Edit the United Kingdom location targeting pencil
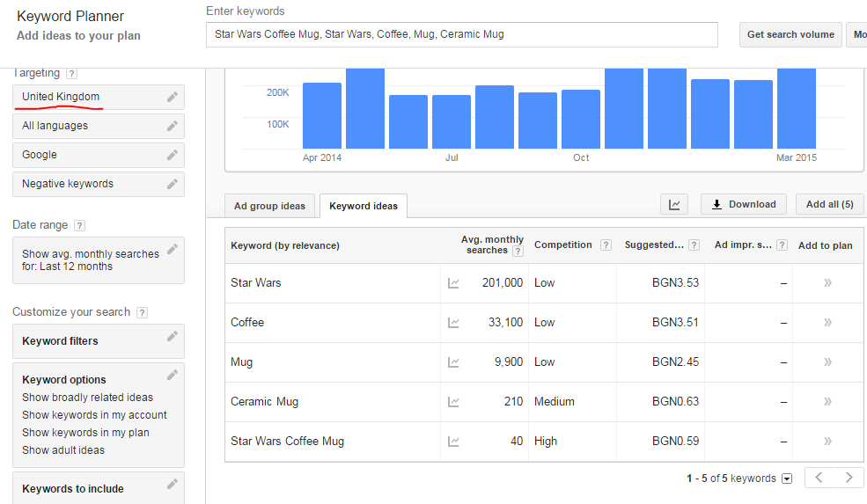Screen dimensions: 867x504 173,97
